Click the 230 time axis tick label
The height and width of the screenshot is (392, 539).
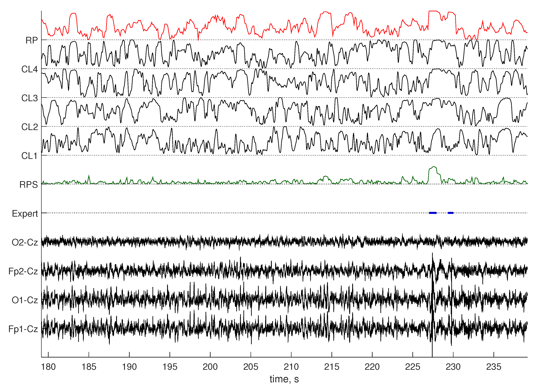point(453,367)
